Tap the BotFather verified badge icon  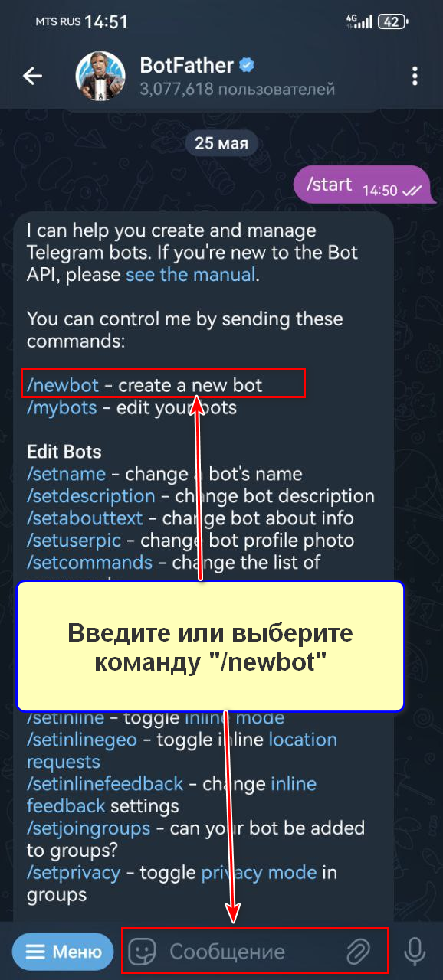click(247, 66)
